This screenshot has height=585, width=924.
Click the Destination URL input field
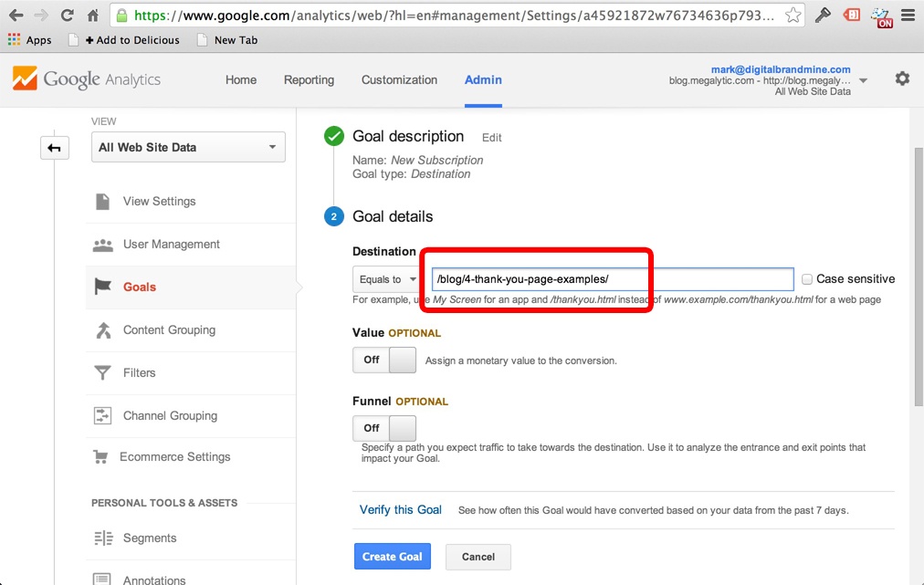(613, 279)
